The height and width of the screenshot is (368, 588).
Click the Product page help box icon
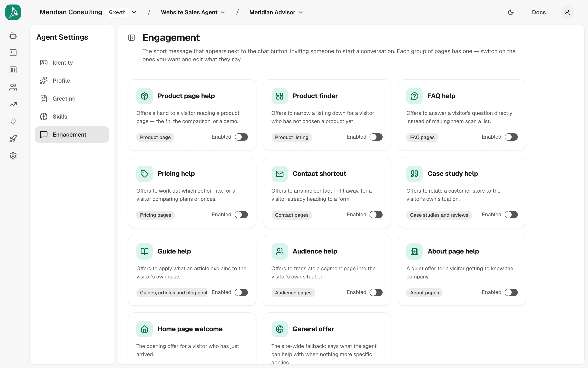[145, 96]
